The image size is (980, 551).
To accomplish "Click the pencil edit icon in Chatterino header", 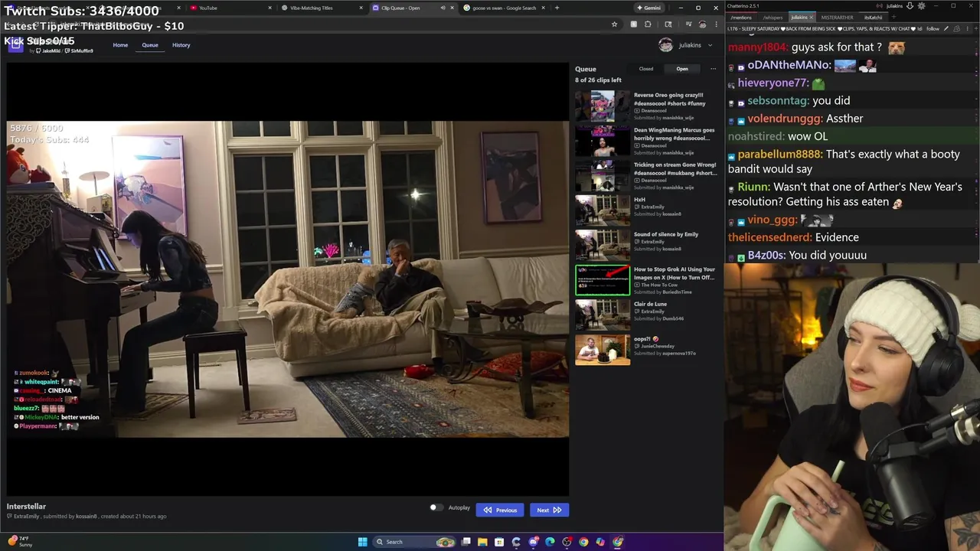I will [x=946, y=29].
